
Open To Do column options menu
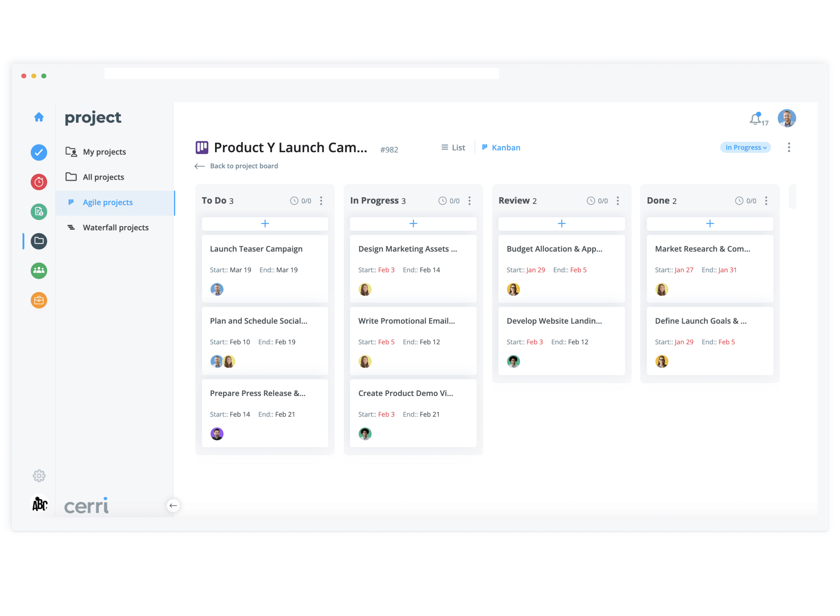321,201
